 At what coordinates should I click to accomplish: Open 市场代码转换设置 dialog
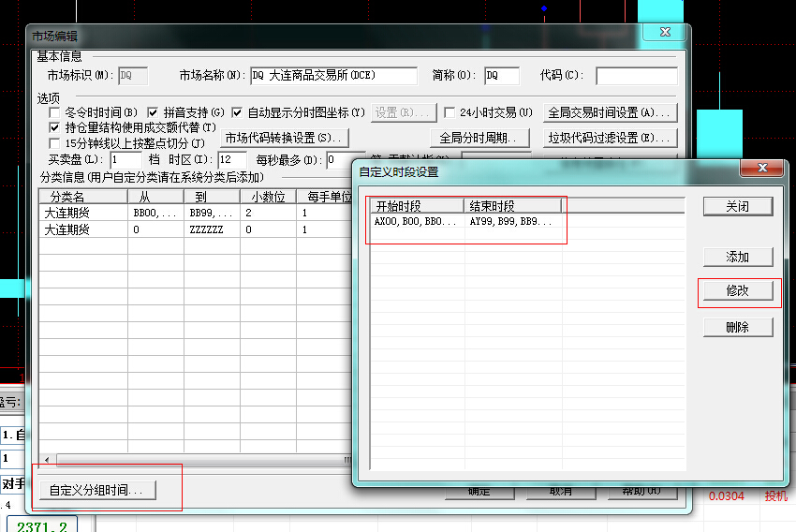[x=284, y=139]
